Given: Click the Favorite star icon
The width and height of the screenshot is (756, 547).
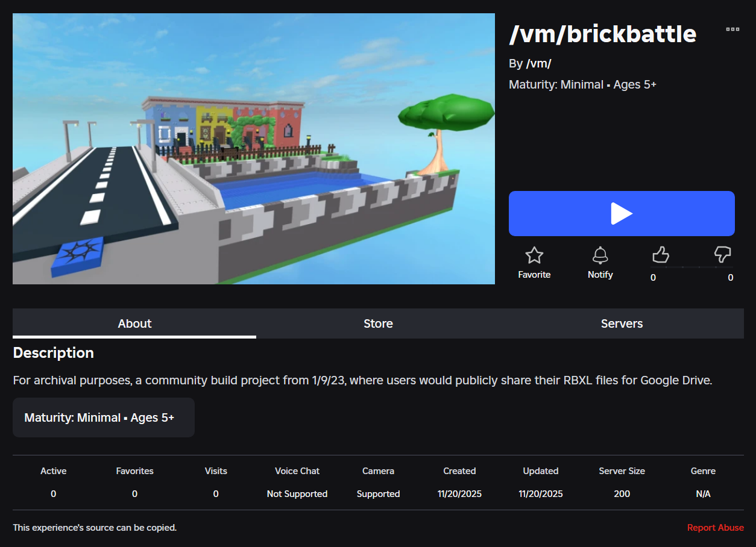Looking at the screenshot, I should (x=534, y=255).
